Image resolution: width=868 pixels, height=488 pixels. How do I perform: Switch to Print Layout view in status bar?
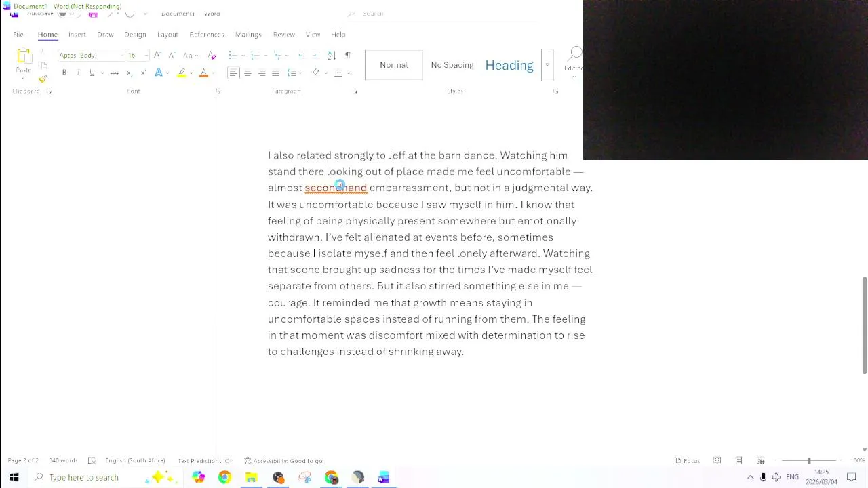click(738, 461)
